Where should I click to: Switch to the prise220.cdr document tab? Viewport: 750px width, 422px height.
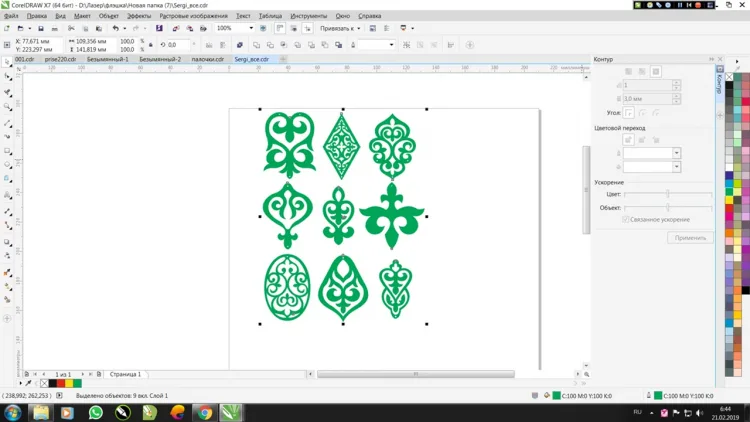pos(60,59)
